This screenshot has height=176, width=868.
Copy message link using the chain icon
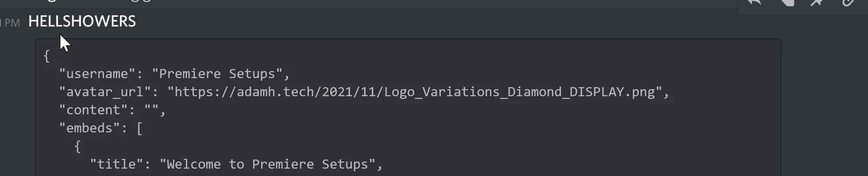click(848, 3)
